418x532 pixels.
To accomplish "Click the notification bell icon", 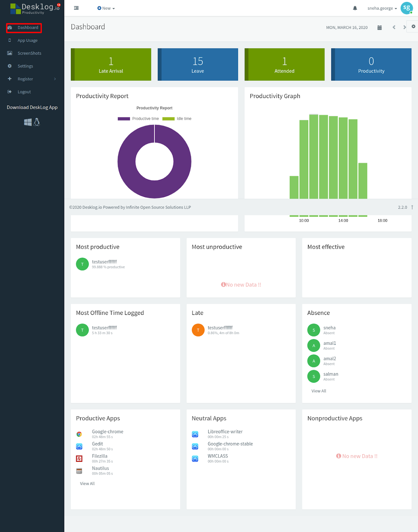I will 355,8.
